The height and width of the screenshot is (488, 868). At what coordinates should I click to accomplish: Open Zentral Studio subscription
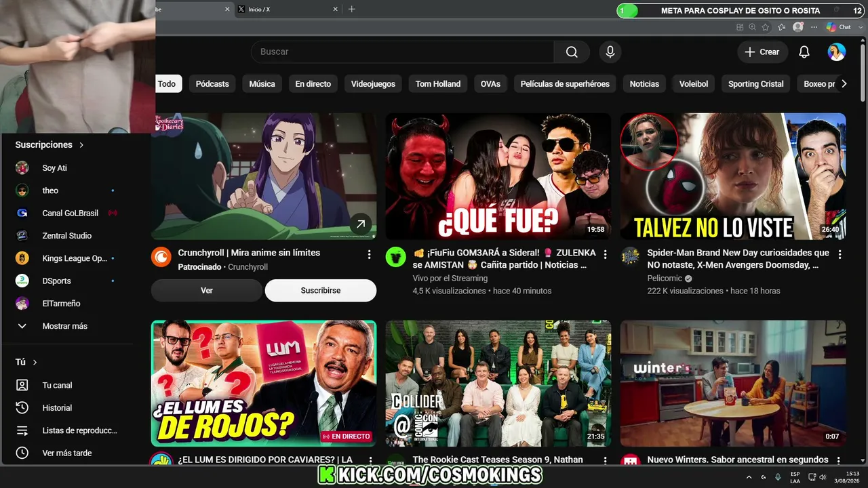click(66, 236)
